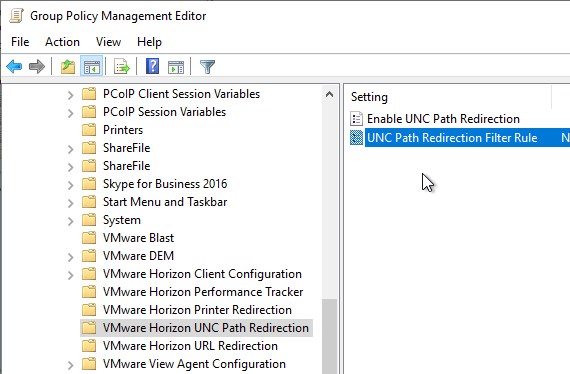This screenshot has height=374, width=570.
Task: Expand VMware Horizon Client Configuration node
Action: tap(71, 275)
